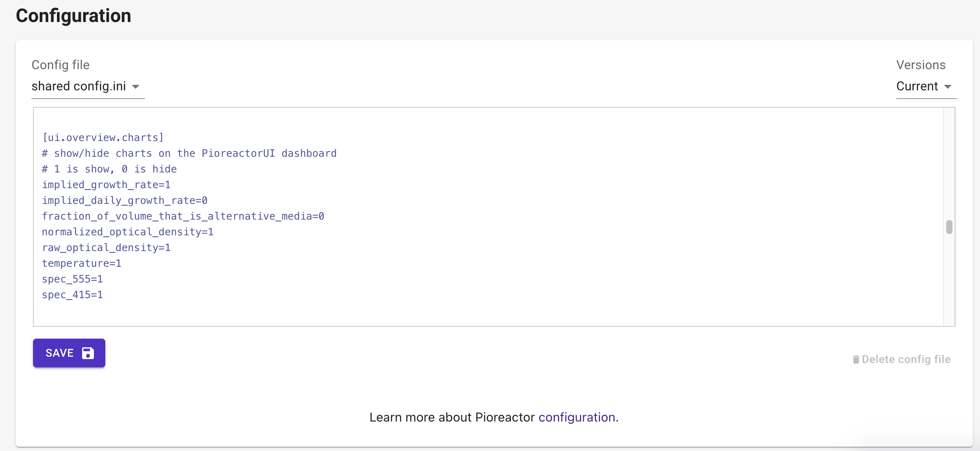Click the floppy disk icon on Save button
The width and height of the screenshot is (980, 451).
[x=87, y=353]
